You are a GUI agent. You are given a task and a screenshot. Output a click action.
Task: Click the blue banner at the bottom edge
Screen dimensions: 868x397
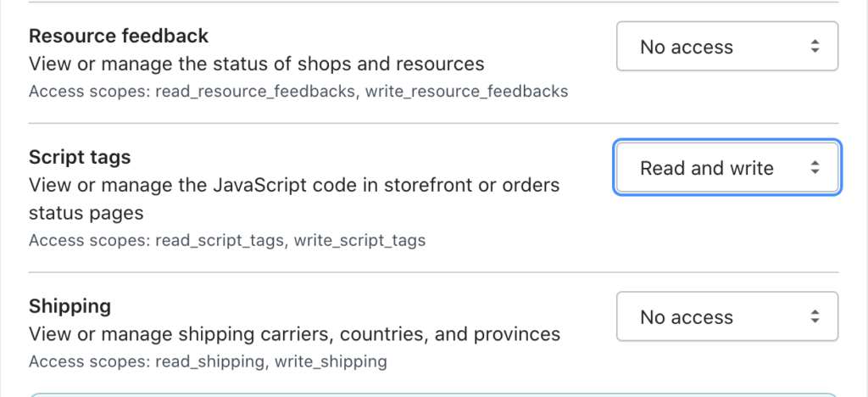pos(434,394)
